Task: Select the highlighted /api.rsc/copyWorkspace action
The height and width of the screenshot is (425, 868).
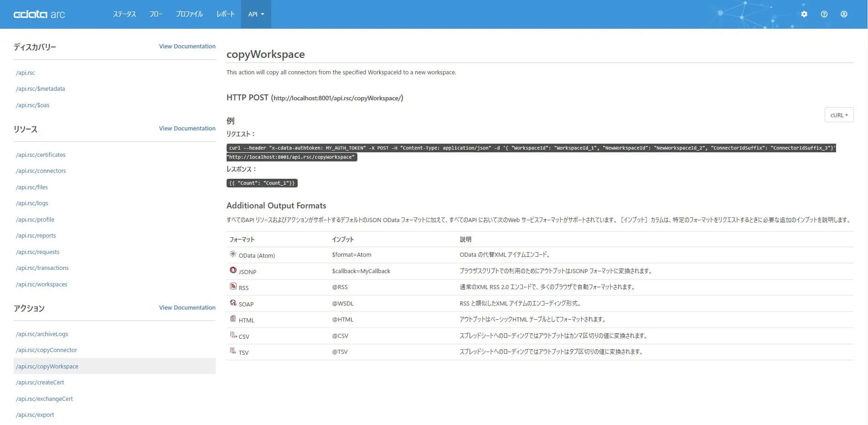Action: (115, 366)
